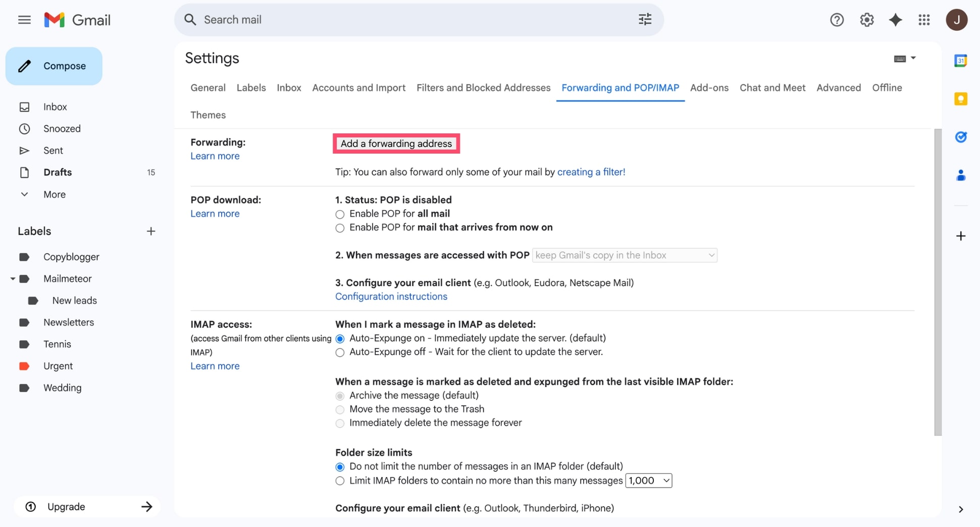This screenshot has width=980, height=527.
Task: Select Move the message to the Trash
Action: click(x=340, y=409)
